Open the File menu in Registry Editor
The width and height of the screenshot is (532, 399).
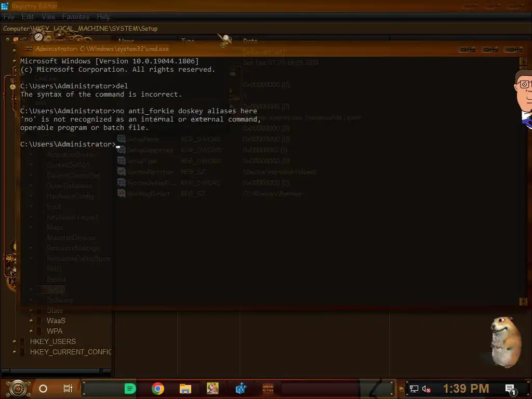pos(9,17)
